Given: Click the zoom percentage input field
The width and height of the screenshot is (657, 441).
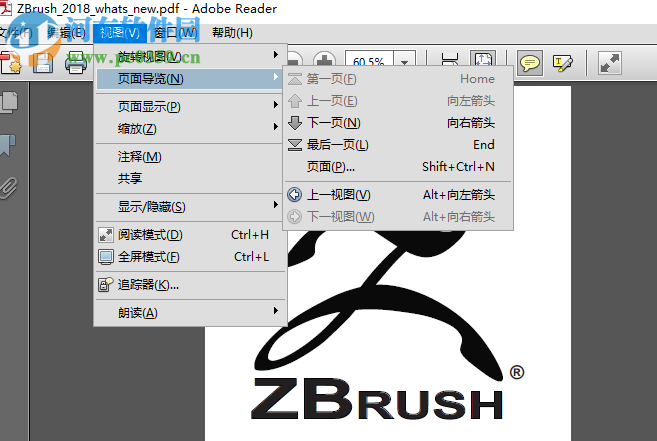Looking at the screenshot, I should click(x=369, y=62).
